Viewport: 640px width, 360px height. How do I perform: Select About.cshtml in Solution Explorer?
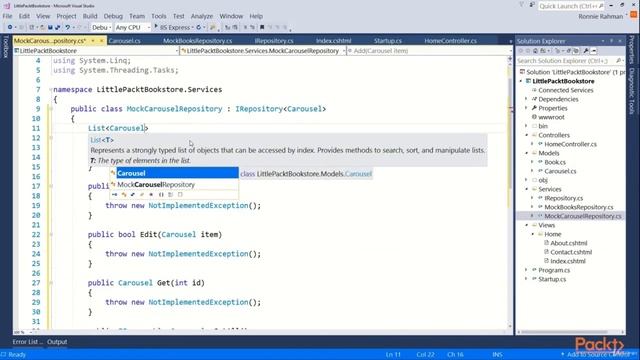(x=569, y=243)
